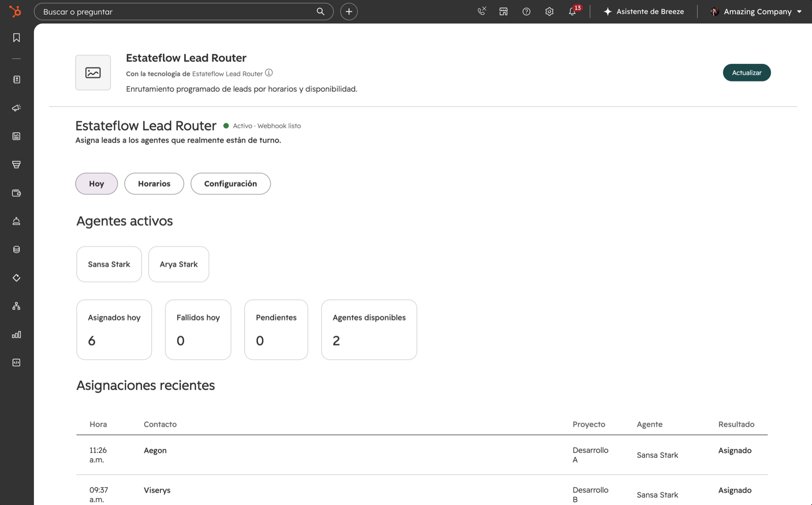This screenshot has width=812, height=505.
Task: Click 09:37 a.m. time cell
Action: [98, 494]
